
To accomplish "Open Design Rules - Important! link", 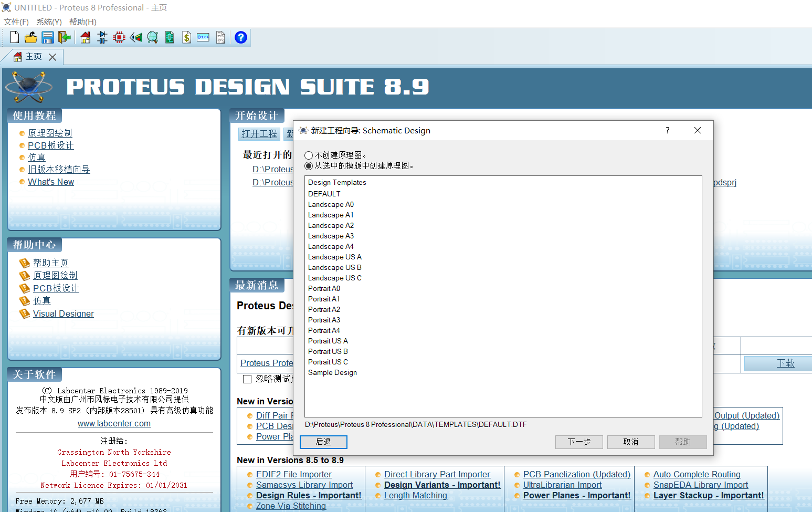I will [x=309, y=495].
